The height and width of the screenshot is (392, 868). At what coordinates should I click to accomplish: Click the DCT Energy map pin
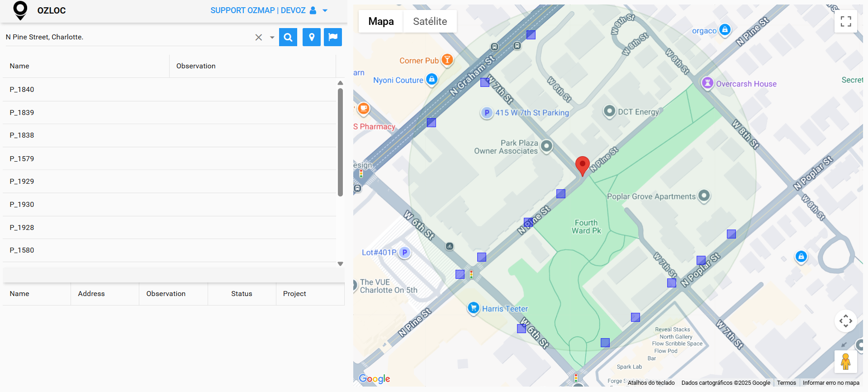click(609, 111)
